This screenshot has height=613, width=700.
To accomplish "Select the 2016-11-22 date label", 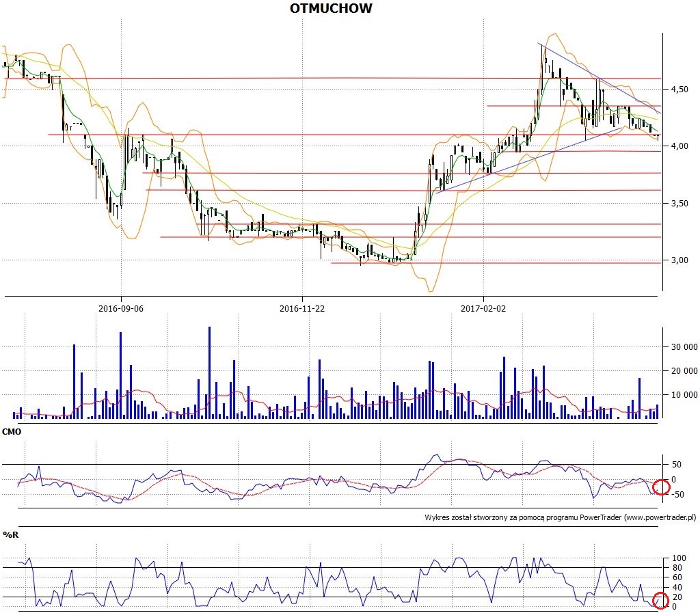I will (302, 308).
